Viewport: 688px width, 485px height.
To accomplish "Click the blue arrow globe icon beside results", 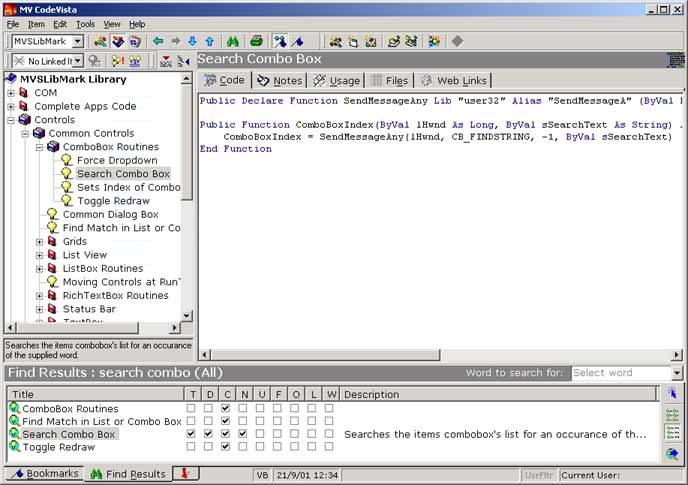I will click(x=672, y=453).
